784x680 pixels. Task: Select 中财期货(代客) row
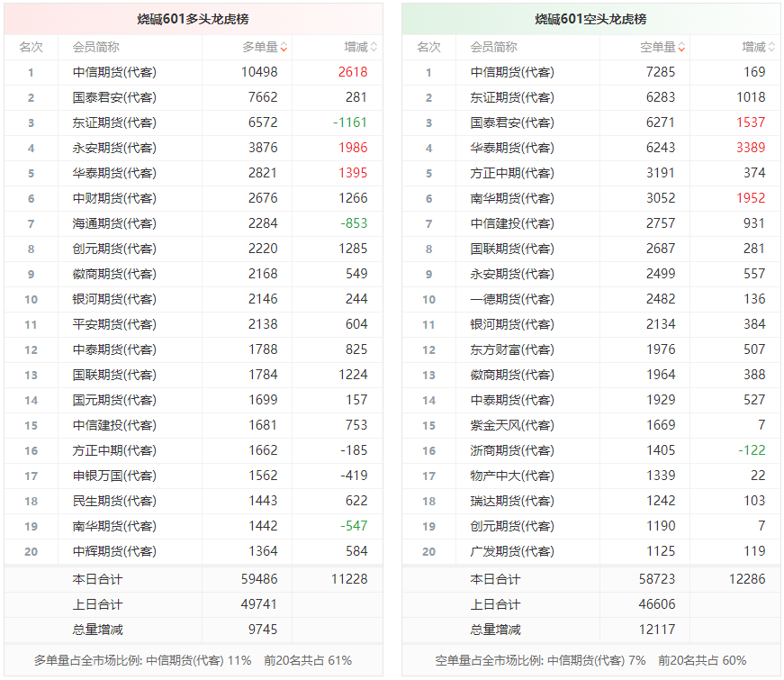[x=194, y=199]
